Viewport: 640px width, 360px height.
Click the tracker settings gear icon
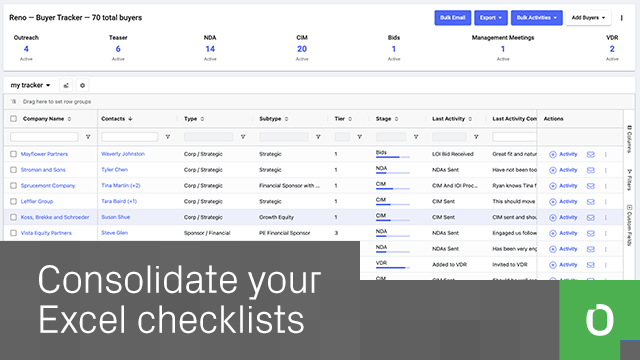[x=82, y=85]
